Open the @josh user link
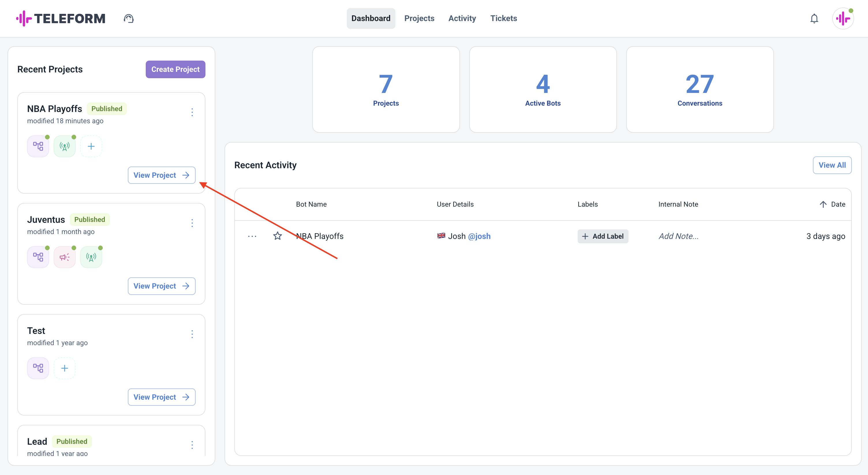868x475 pixels. [x=479, y=236]
